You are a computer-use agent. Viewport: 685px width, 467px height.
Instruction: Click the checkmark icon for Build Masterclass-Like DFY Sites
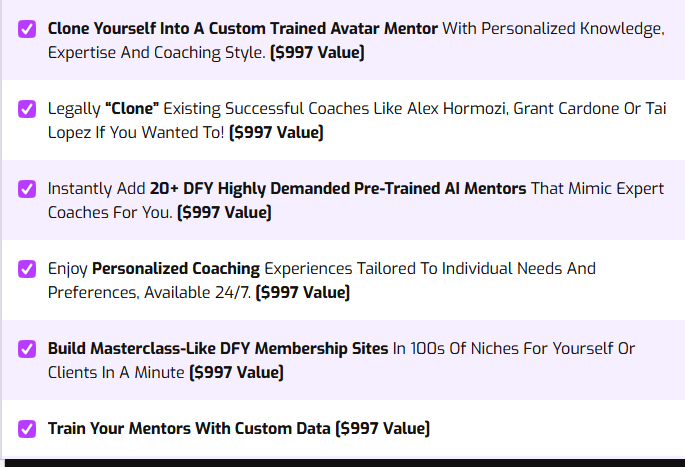(27, 349)
